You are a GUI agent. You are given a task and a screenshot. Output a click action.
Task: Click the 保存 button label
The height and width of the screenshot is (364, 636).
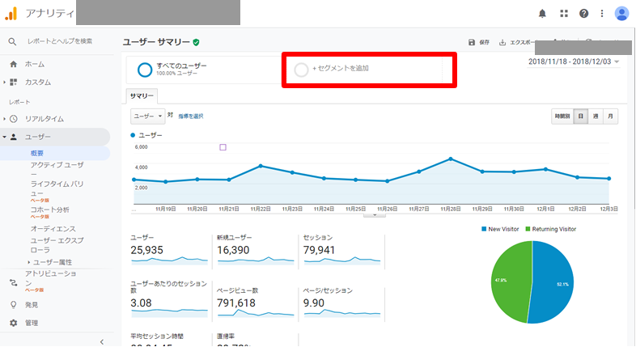(485, 42)
